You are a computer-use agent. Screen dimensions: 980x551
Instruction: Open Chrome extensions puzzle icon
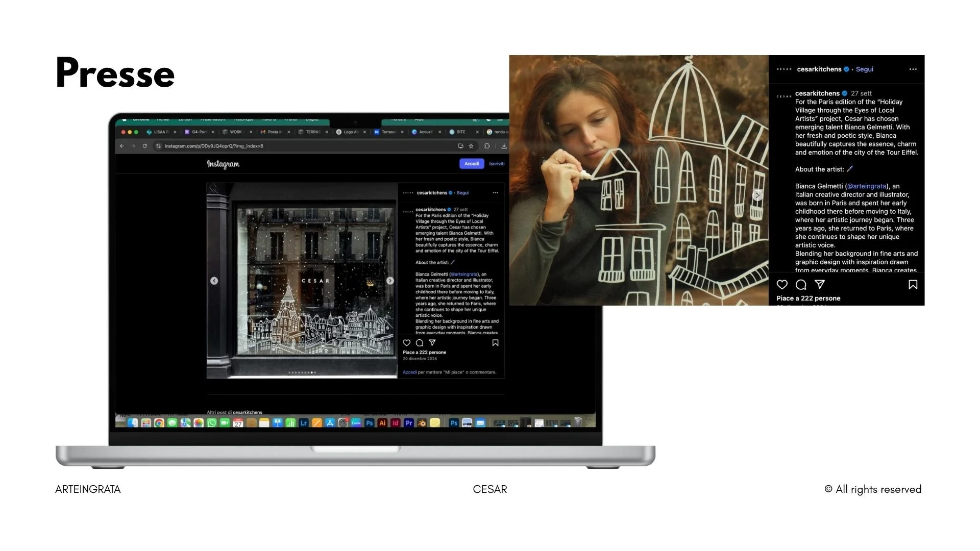[x=487, y=146]
